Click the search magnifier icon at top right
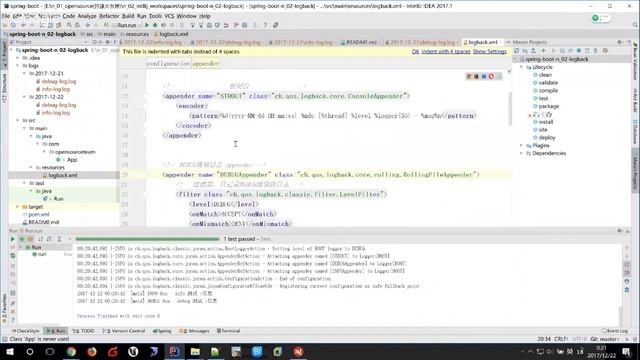Screen dimensions: 640x360 click(x=636, y=25)
